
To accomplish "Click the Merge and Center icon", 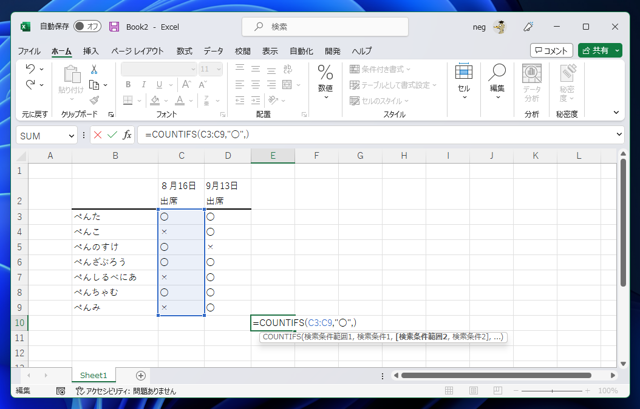I will [x=287, y=84].
